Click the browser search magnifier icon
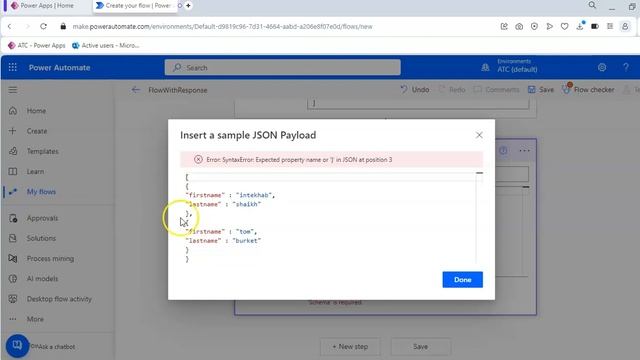Image resolution: width=640 pixels, height=360 pixels. (592, 5)
